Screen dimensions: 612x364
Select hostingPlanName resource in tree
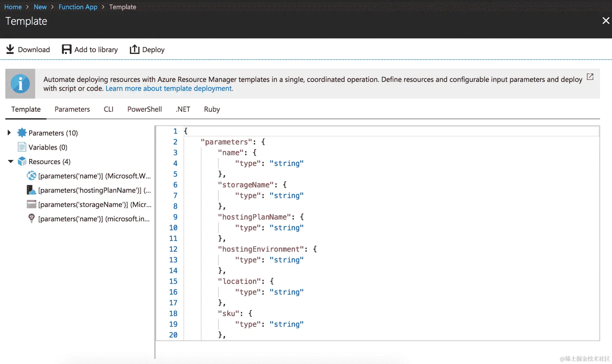94,190
